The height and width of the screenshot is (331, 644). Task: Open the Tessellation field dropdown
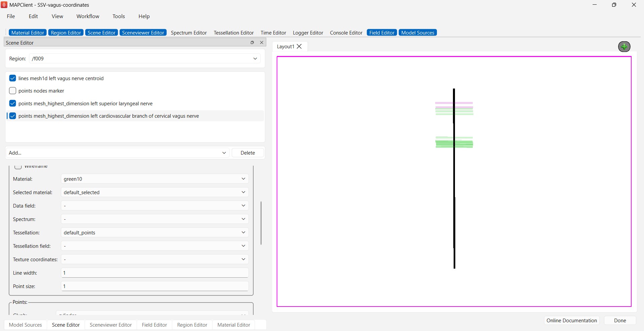tap(155, 246)
